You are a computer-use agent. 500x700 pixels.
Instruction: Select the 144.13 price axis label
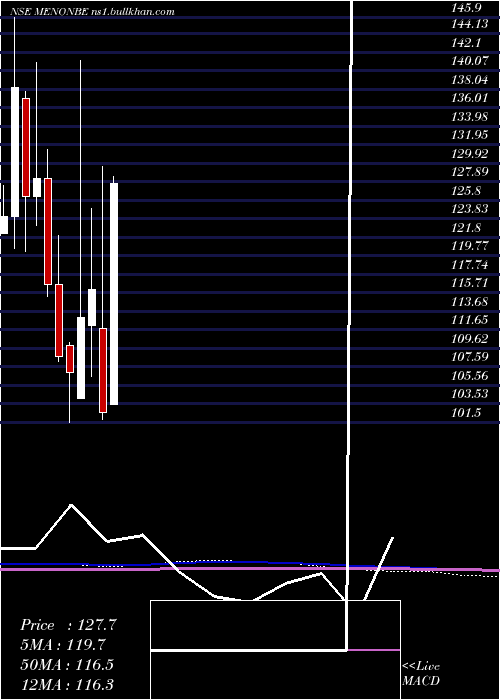(x=470, y=25)
